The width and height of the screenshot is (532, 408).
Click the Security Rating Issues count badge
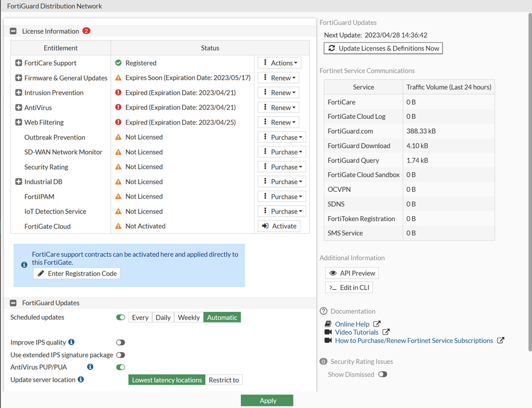(323, 362)
